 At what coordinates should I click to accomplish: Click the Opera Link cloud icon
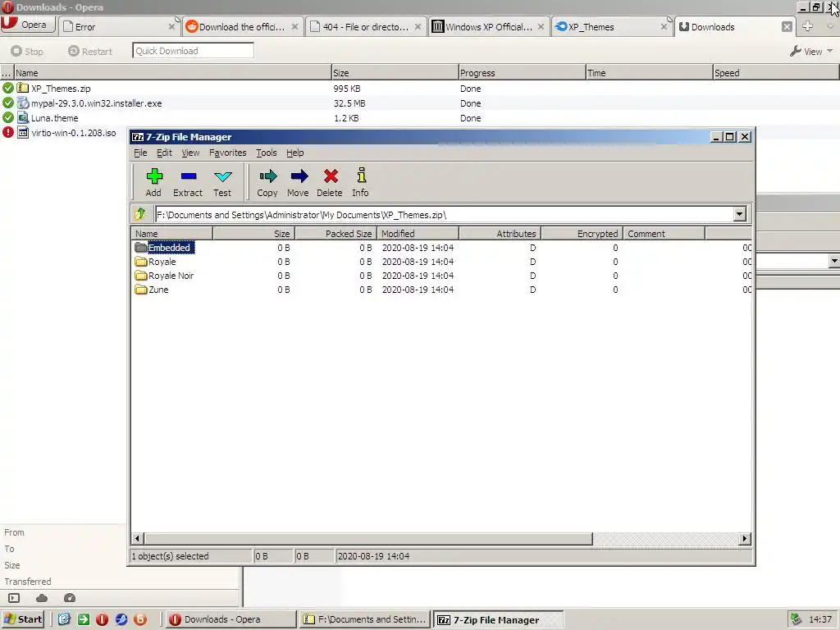tap(42, 598)
